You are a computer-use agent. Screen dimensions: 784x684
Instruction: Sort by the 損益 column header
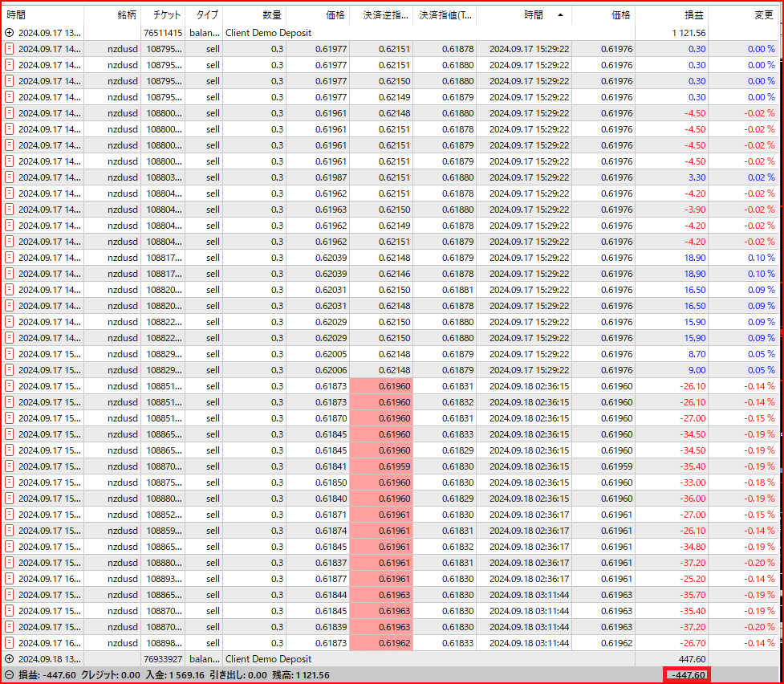point(672,15)
